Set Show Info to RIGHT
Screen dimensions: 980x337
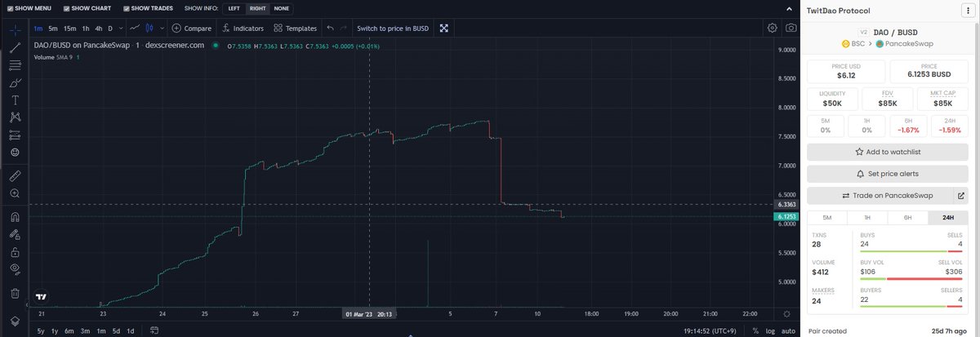258,8
